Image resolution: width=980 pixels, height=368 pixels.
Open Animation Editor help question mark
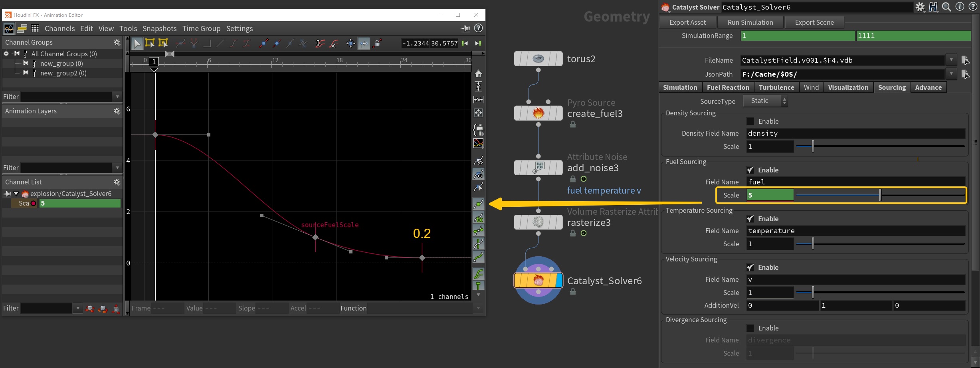478,28
